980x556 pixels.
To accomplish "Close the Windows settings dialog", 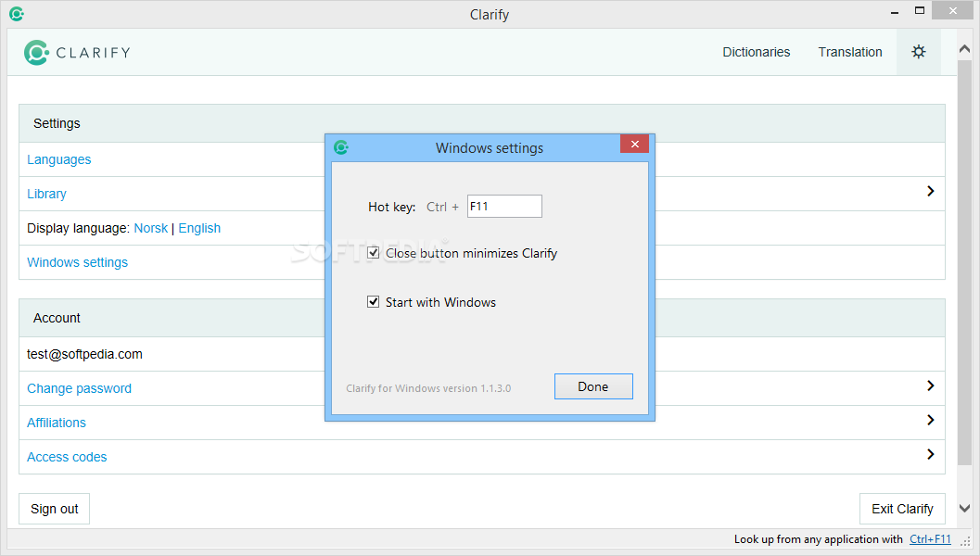I will click(x=634, y=145).
